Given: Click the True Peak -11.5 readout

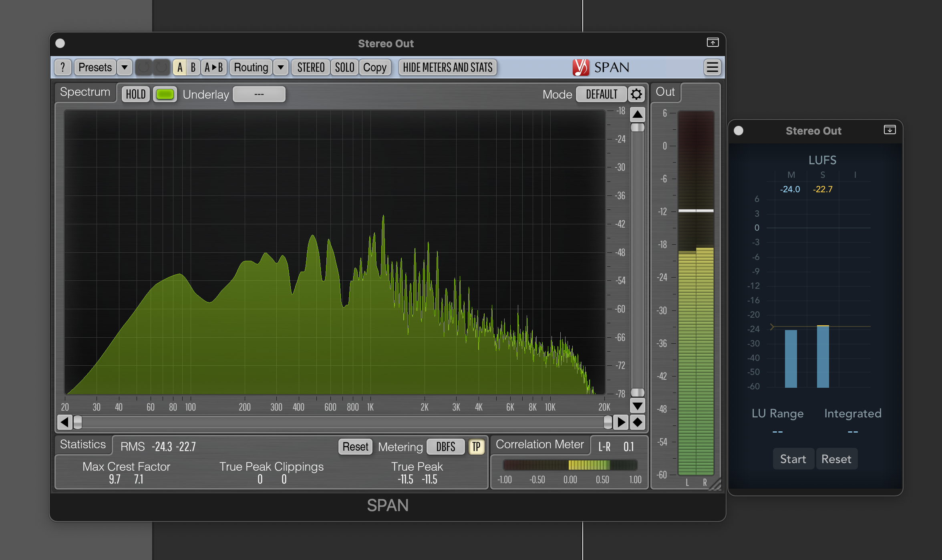Looking at the screenshot, I should point(417,479).
